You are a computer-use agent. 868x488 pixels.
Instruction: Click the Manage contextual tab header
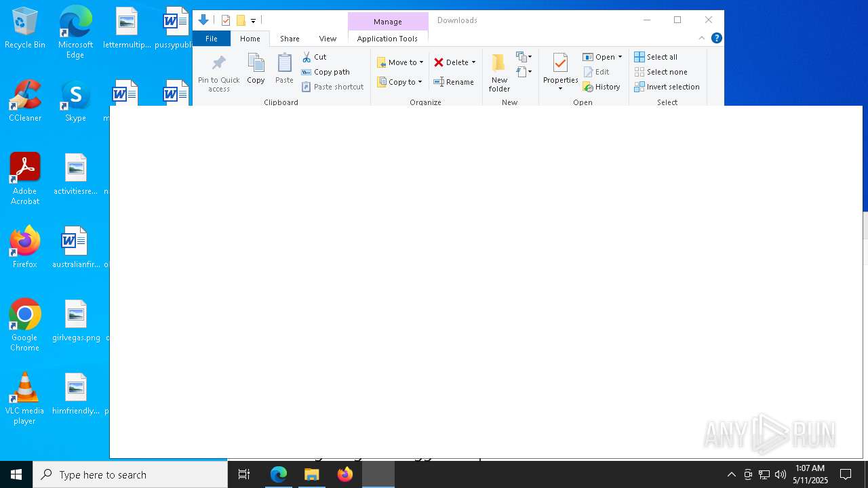[x=388, y=22]
